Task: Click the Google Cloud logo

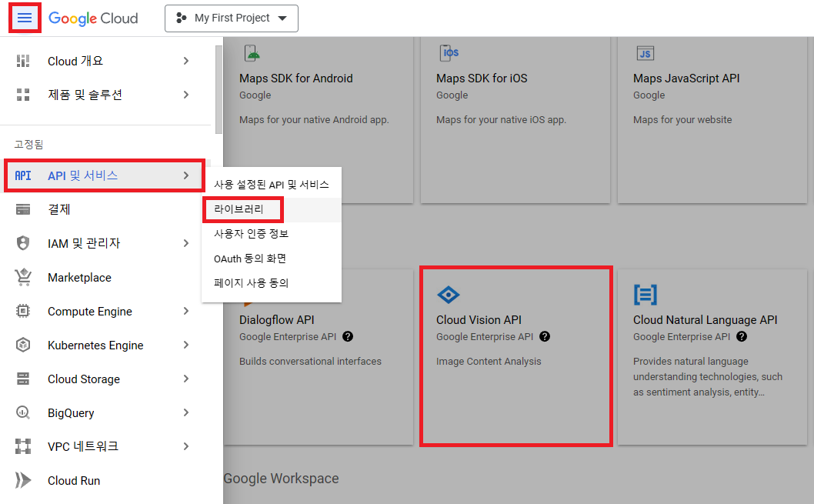Action: pos(93,18)
